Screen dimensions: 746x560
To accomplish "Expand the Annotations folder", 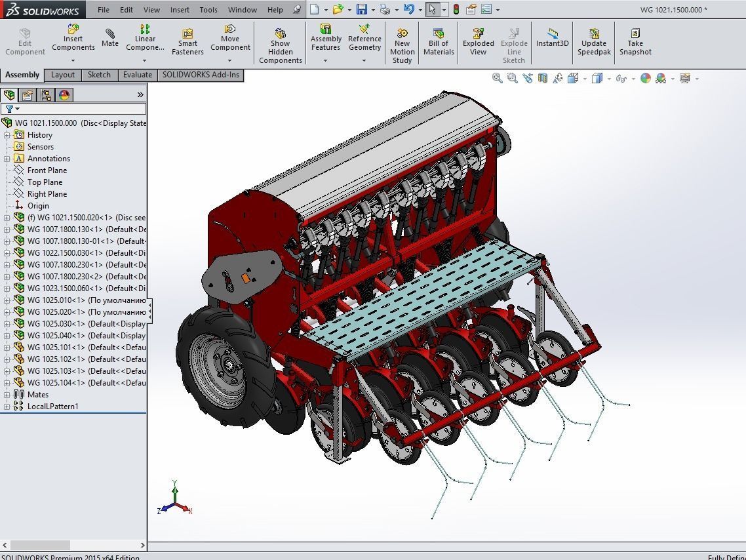I will [7, 159].
